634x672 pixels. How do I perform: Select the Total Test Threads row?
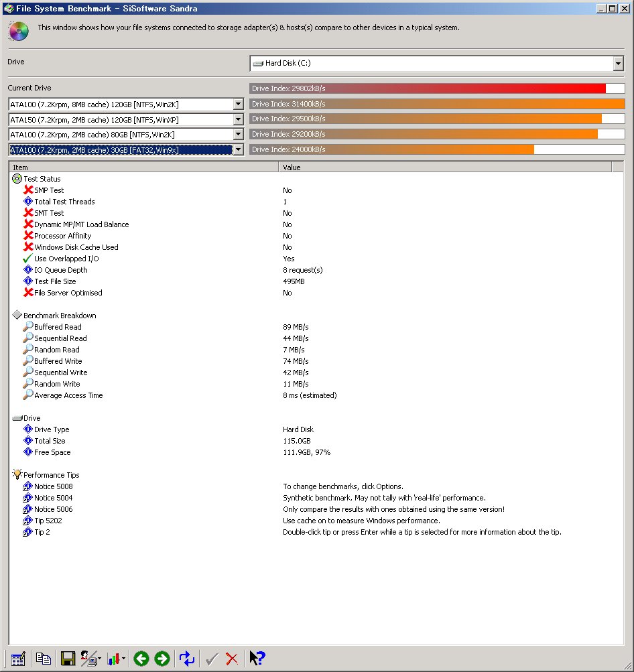316,202
